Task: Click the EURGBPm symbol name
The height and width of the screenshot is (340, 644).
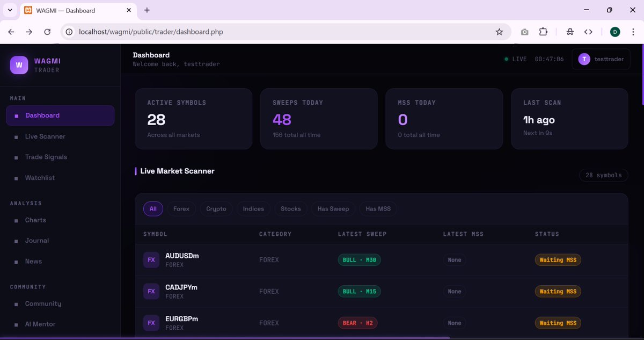Action: (x=182, y=319)
